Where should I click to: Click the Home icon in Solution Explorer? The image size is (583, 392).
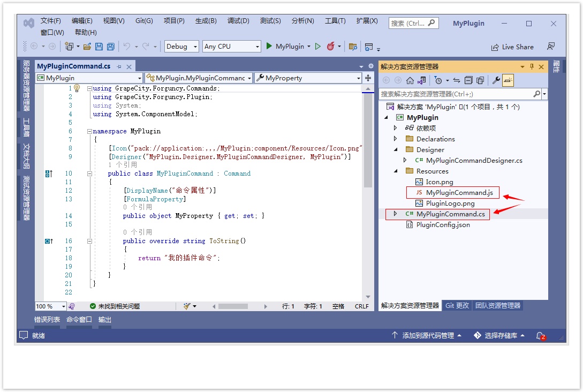pyautogui.click(x=410, y=80)
